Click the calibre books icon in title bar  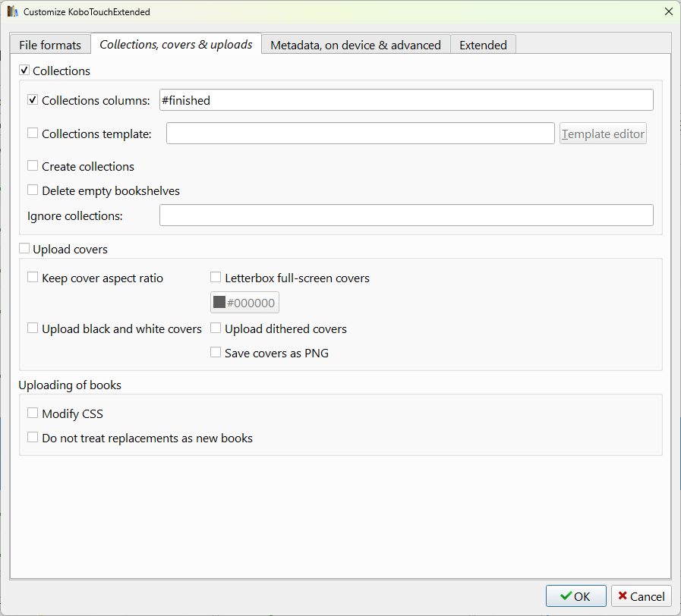(13, 12)
